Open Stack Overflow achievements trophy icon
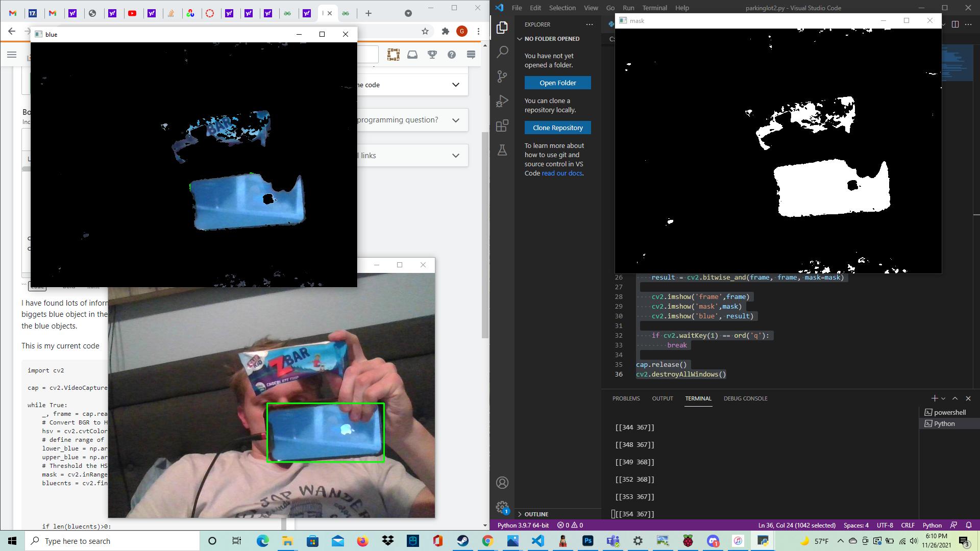The image size is (980, 551). [x=432, y=55]
